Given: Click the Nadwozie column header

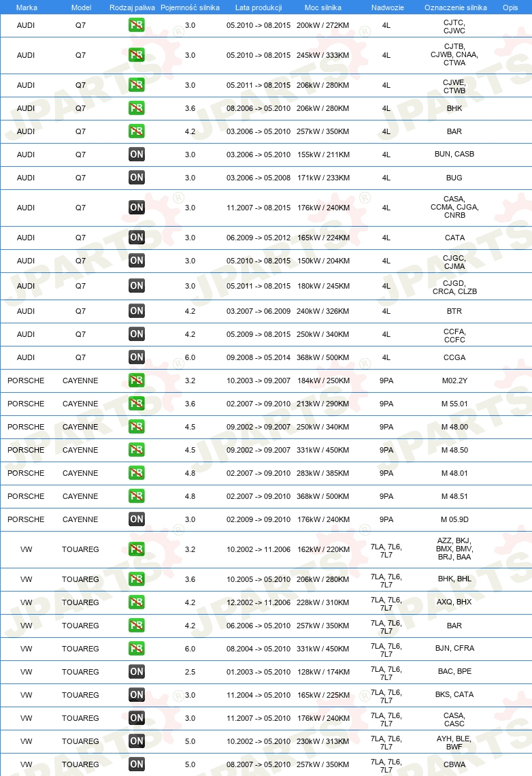Looking at the screenshot, I should coord(388,7).
